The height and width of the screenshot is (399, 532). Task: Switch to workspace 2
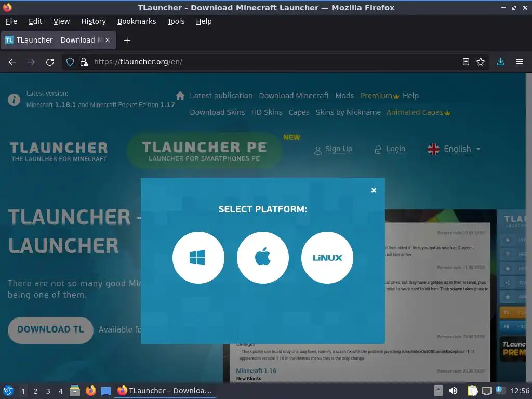coord(36,391)
